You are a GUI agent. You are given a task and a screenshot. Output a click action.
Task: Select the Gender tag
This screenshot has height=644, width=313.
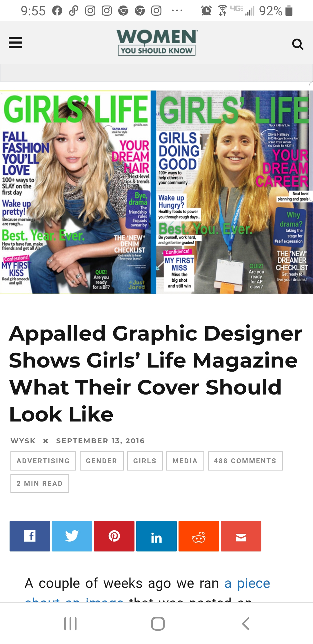tap(101, 461)
